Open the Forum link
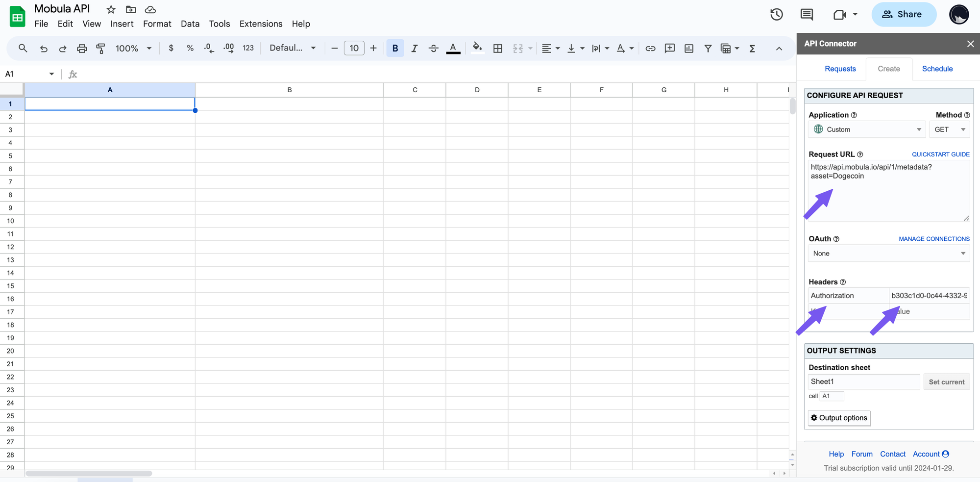 click(862, 454)
